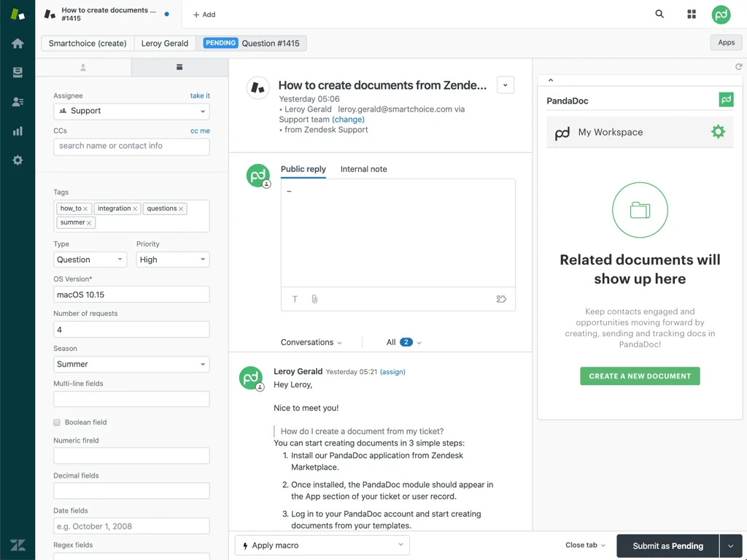
Task: Select the Smartchoice (create) tab
Action: (x=86, y=43)
